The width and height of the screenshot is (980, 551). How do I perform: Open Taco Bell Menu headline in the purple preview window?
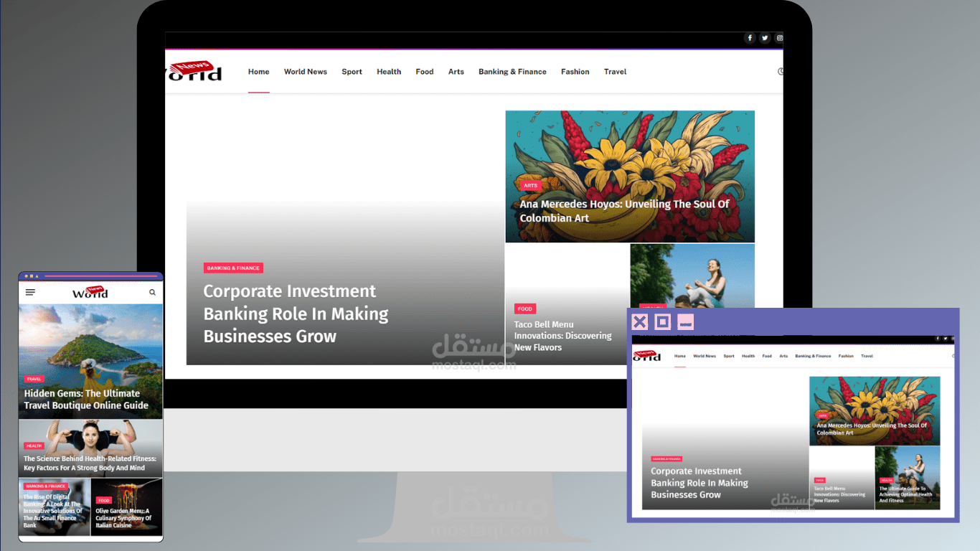pyautogui.click(x=839, y=494)
